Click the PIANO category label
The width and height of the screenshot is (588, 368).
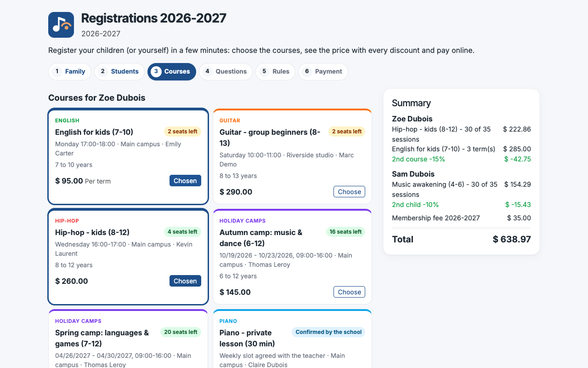click(228, 321)
